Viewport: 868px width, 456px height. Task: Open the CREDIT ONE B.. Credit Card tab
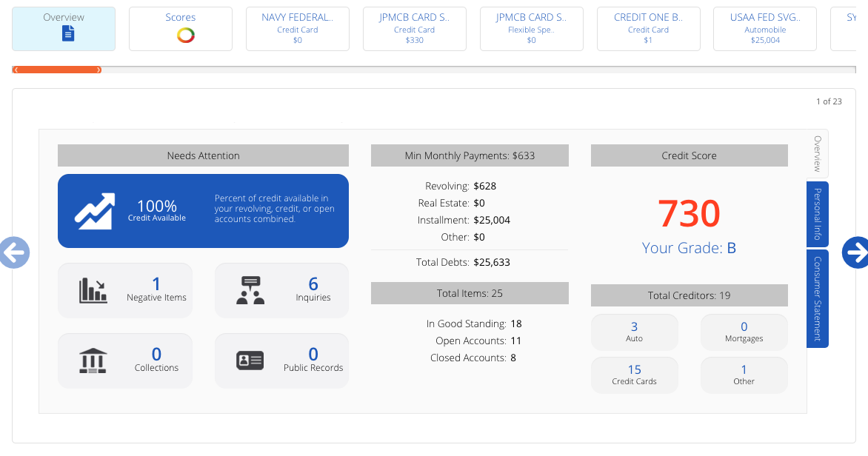tap(648, 29)
